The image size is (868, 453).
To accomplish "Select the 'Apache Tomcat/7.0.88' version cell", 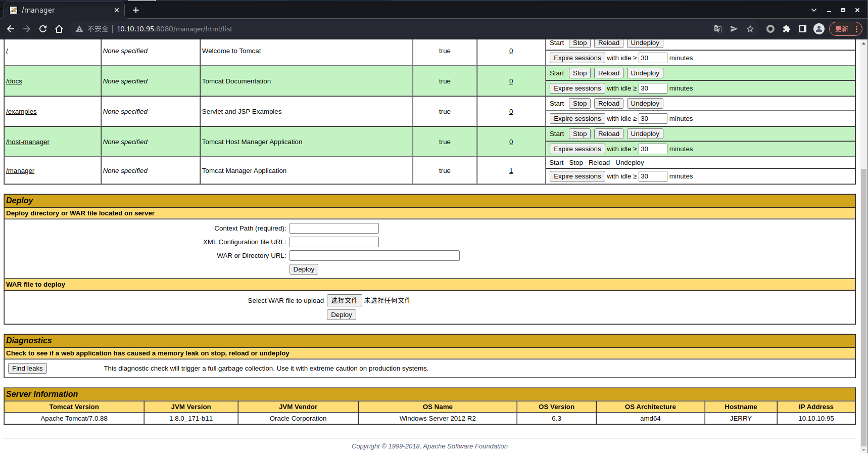I will [x=74, y=419].
